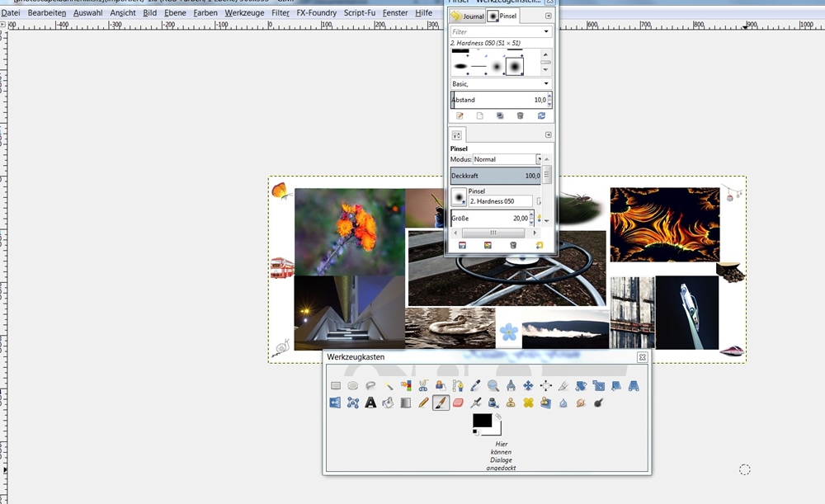Adjust the Deckkraft opacity slider
Image resolution: width=825 pixels, height=504 pixels.
click(x=496, y=176)
